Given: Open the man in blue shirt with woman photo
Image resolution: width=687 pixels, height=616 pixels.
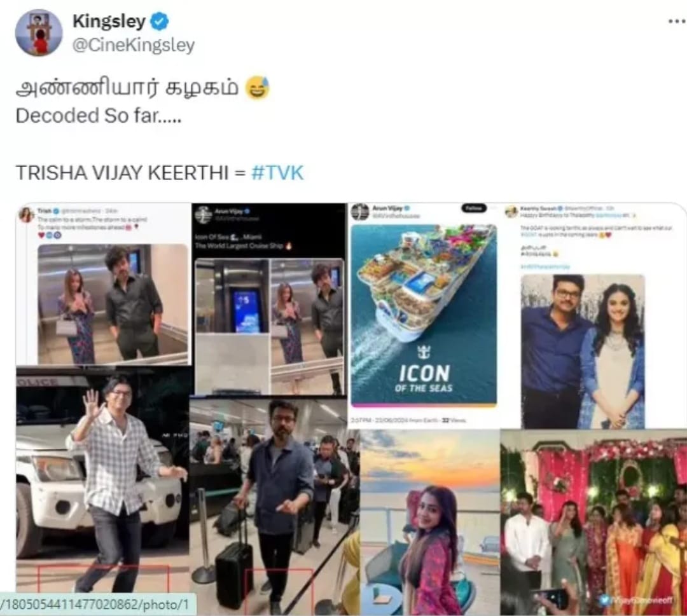Looking at the screenshot, I should (x=583, y=352).
